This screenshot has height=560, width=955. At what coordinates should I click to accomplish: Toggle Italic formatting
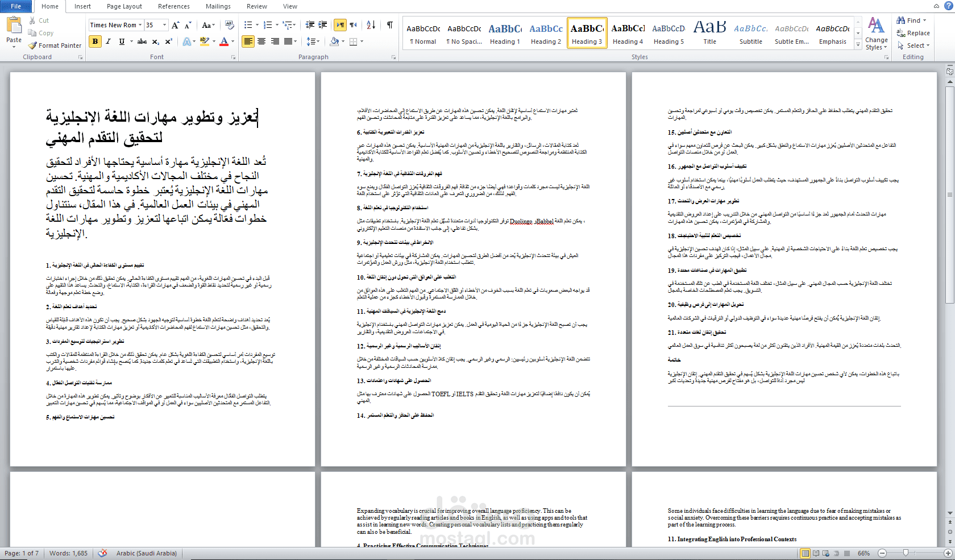pos(108,42)
